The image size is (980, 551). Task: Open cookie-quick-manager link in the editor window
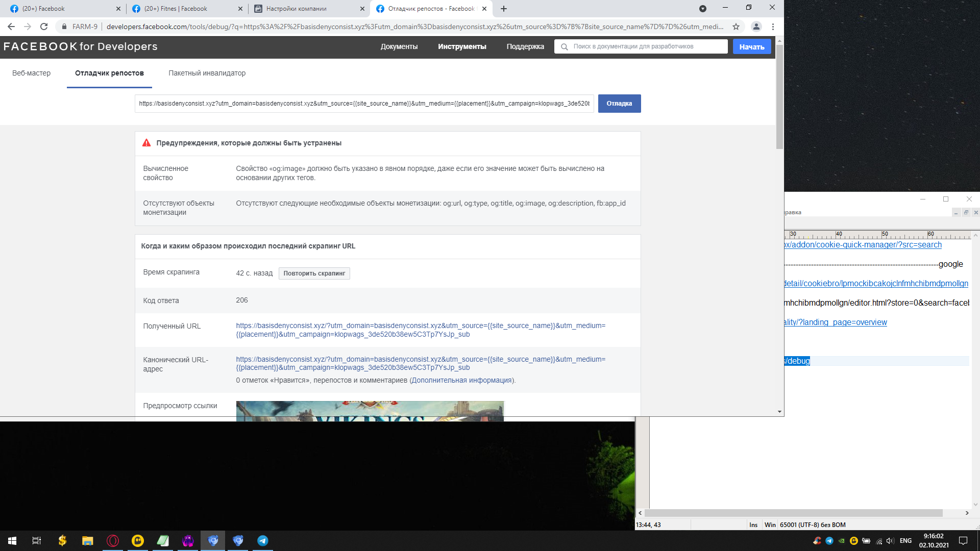pyautogui.click(x=863, y=244)
